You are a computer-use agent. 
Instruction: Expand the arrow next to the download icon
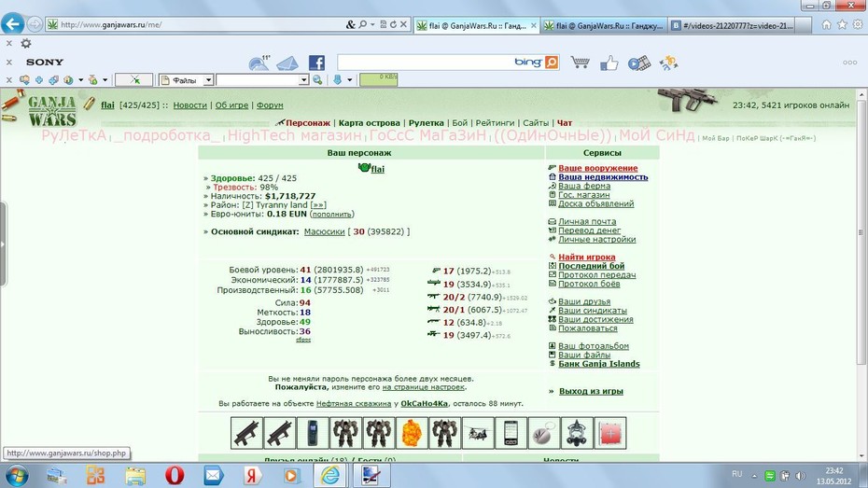pyautogui.click(x=350, y=80)
